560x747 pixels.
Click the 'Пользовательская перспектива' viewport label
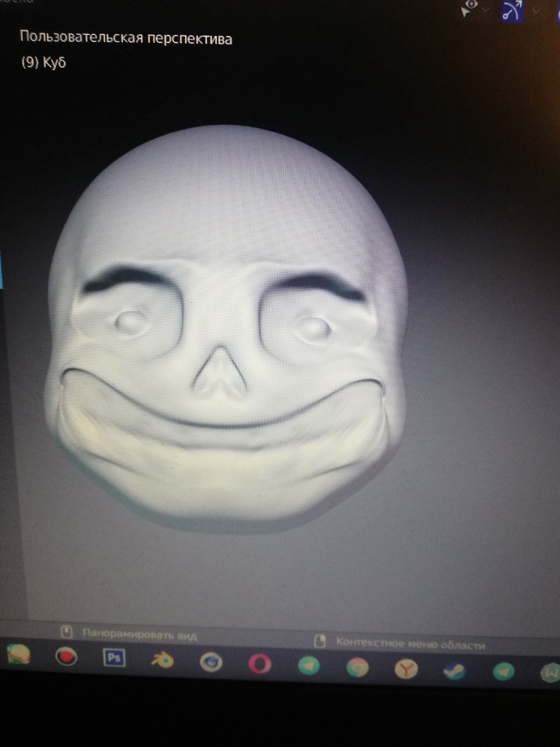tap(126, 39)
